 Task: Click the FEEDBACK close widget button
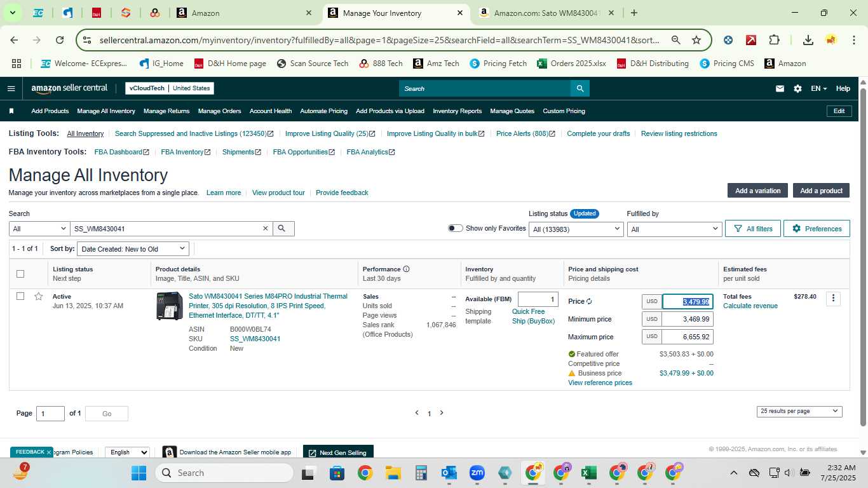coord(48,452)
